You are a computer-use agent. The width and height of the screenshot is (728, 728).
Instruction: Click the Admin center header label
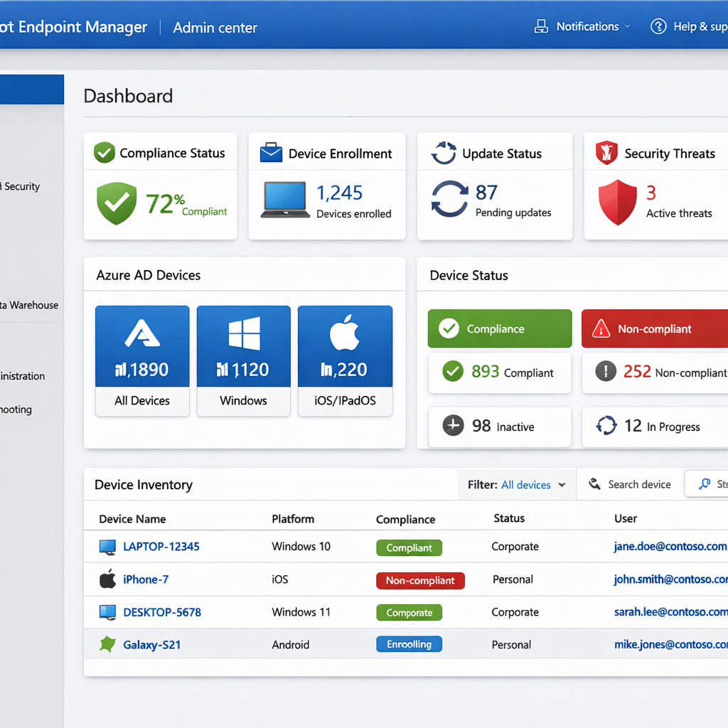[215, 28]
